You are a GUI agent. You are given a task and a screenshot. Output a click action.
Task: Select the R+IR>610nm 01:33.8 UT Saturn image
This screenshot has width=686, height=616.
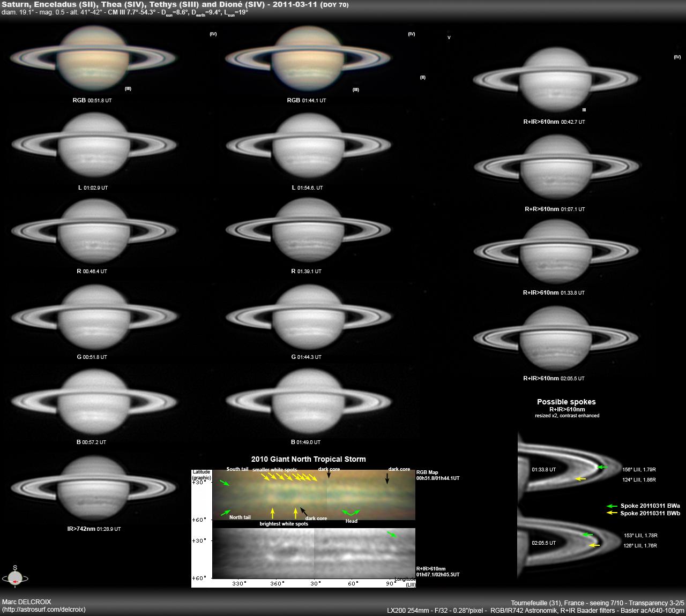coord(555,252)
